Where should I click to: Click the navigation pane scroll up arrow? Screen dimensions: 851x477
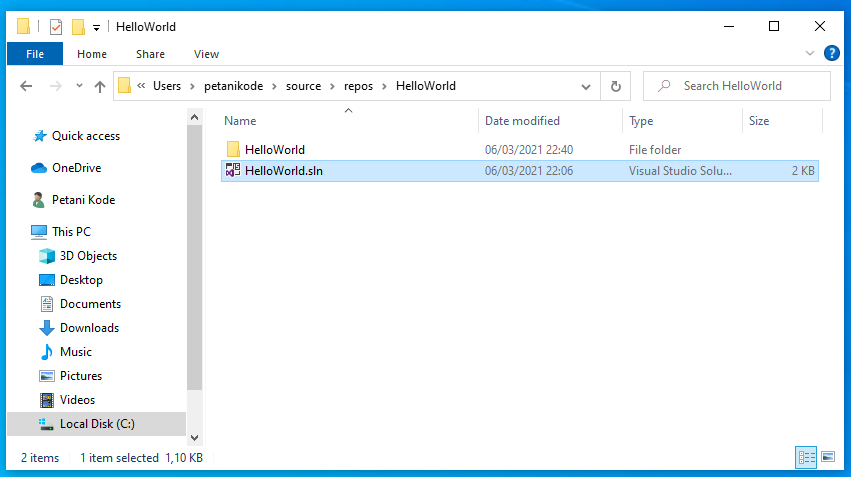195,117
